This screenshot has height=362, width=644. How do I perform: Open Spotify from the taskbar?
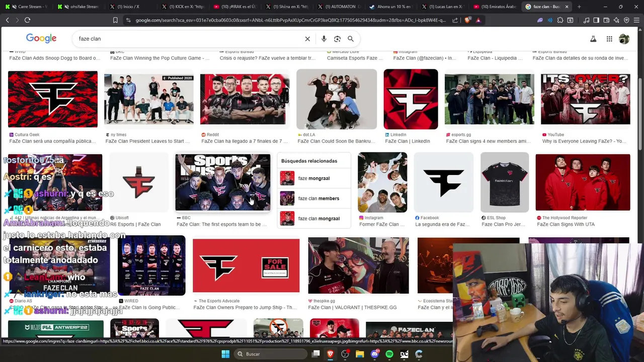coord(389,354)
